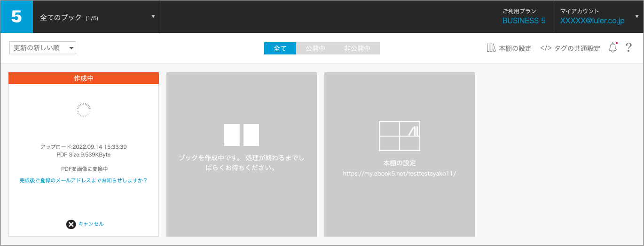The height and width of the screenshot is (246, 644).
Task: Click the orange 作成中 status header
Action: click(84, 78)
